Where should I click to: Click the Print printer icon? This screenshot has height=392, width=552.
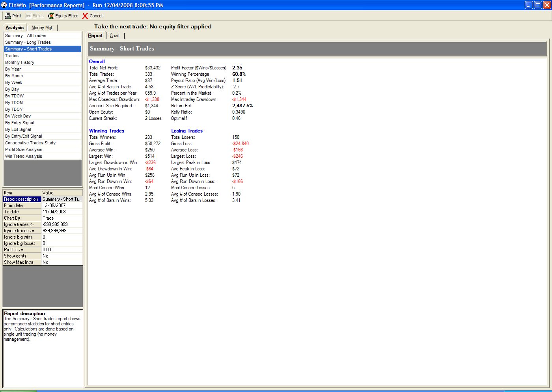8,16
